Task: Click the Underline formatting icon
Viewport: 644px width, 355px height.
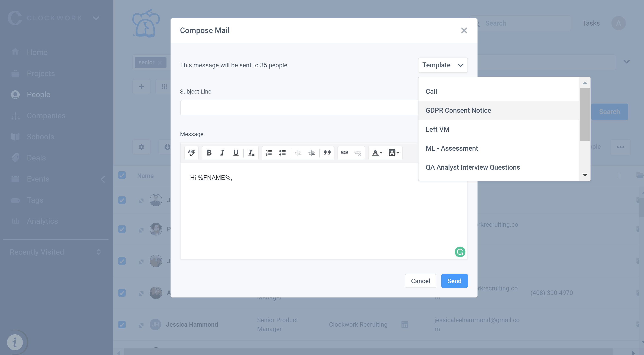Action: (x=236, y=152)
